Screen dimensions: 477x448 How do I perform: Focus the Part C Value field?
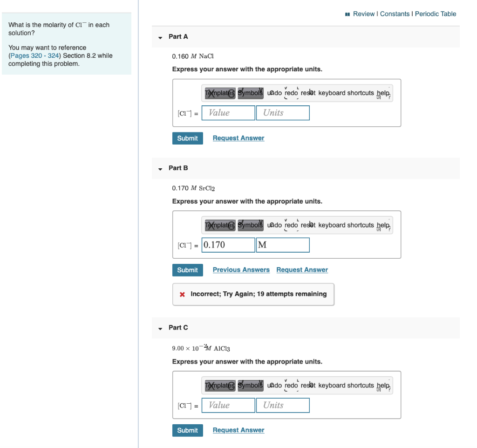tap(228, 406)
